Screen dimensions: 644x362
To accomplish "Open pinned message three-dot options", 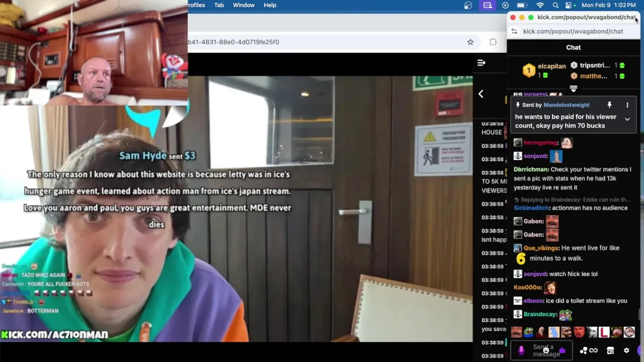I will pos(627,105).
